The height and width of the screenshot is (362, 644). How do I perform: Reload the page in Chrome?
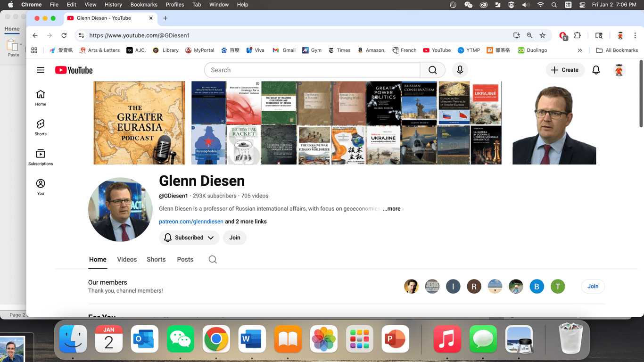tap(64, 35)
